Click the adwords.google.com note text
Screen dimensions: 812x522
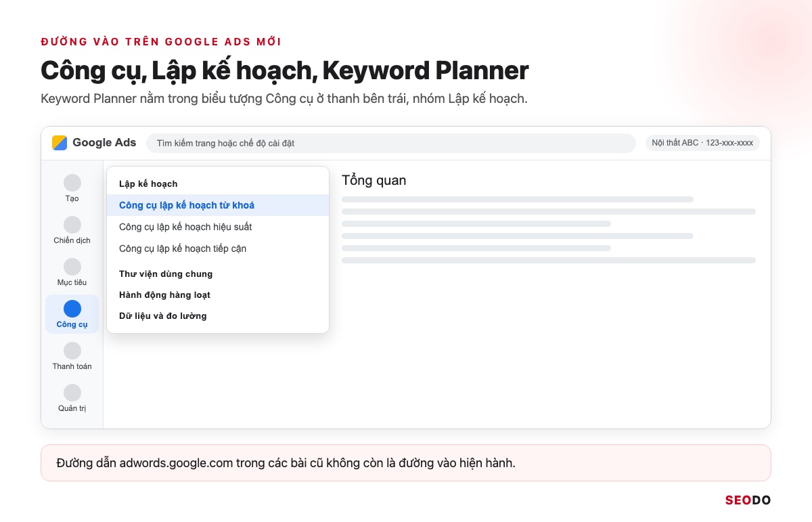click(x=286, y=463)
